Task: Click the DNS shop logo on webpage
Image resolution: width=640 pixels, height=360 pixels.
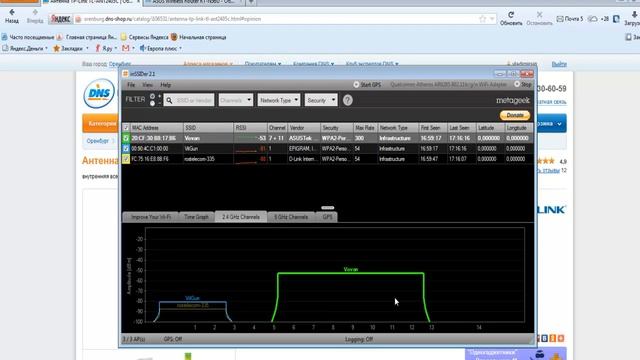Action: [x=99, y=93]
